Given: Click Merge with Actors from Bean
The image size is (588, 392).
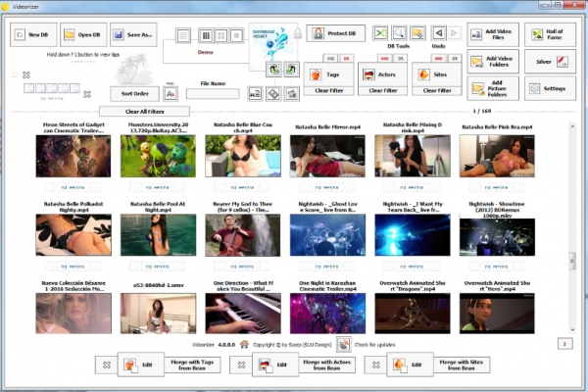Looking at the screenshot, I should (327, 365).
